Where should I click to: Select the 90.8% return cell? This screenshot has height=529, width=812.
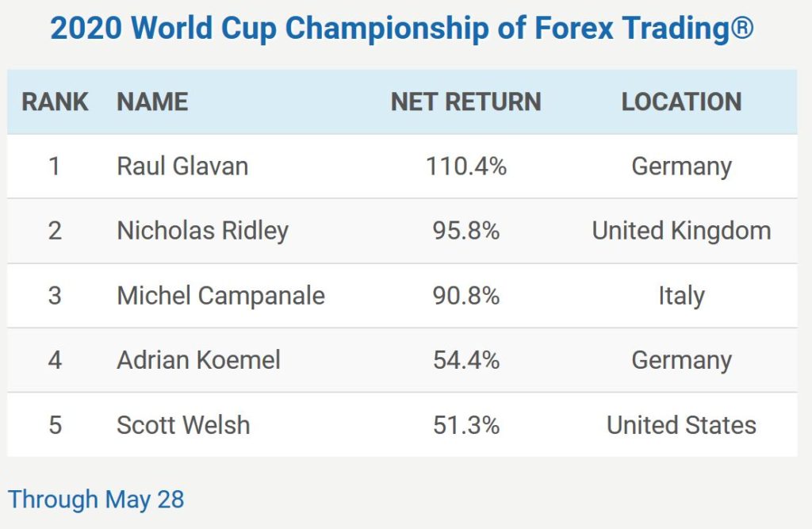tap(466, 296)
